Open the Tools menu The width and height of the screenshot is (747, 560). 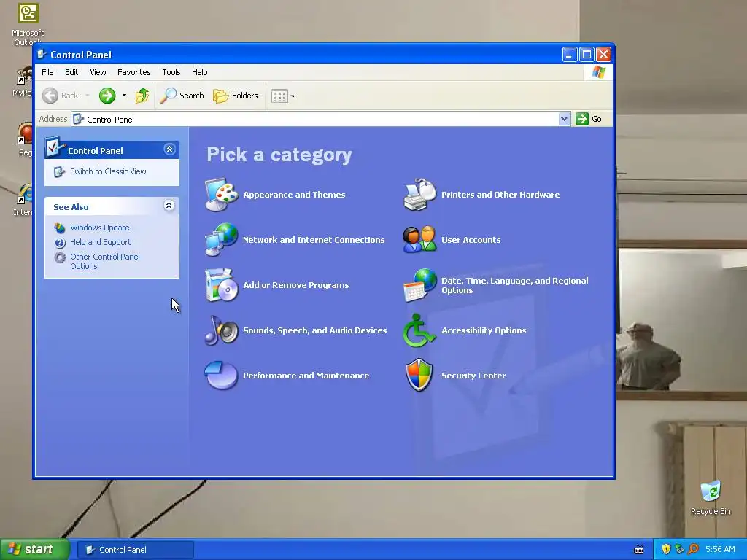(171, 72)
